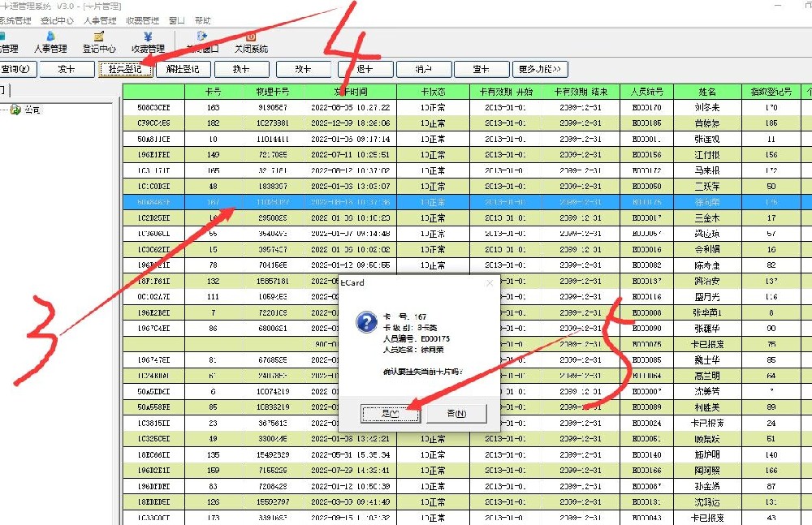Image resolution: width=812 pixels, height=525 pixels.
Task: Click the 发卡 button
Action: tap(66, 70)
